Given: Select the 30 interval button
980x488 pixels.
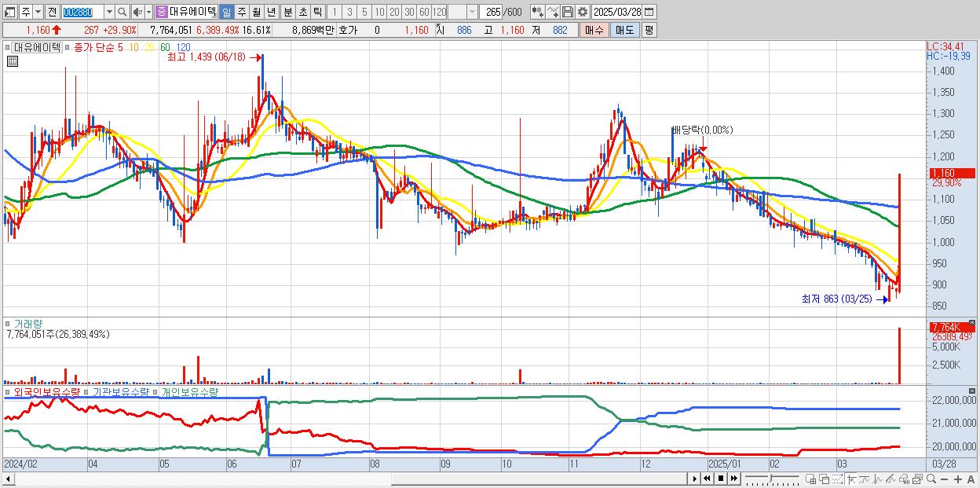Looking at the screenshot, I should [x=409, y=12].
